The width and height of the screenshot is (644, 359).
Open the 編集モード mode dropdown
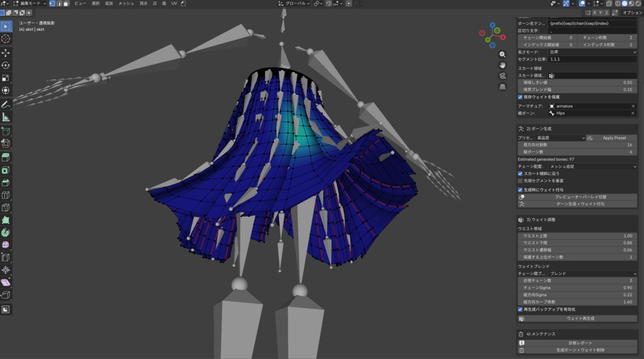(x=30, y=3)
